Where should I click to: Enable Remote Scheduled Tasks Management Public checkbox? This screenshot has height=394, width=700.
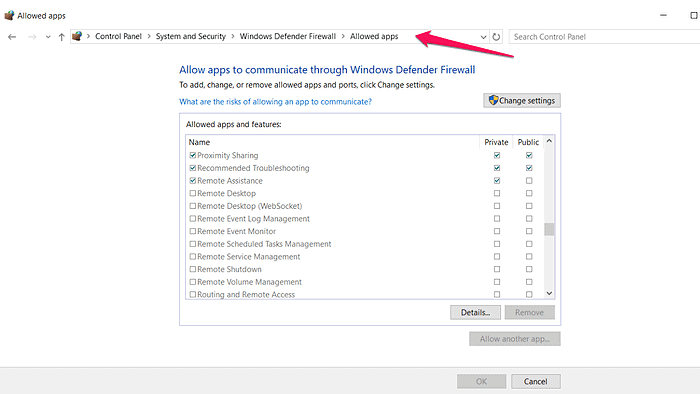tap(529, 244)
